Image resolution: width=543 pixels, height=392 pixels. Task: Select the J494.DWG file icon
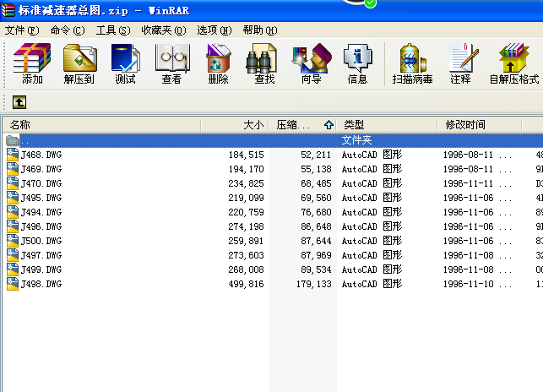(x=13, y=212)
